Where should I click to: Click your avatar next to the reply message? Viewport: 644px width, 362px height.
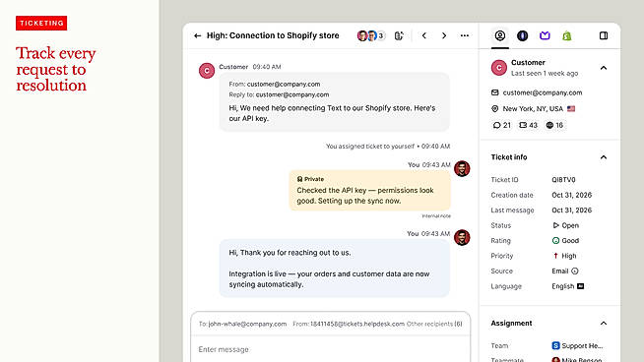[462, 238]
